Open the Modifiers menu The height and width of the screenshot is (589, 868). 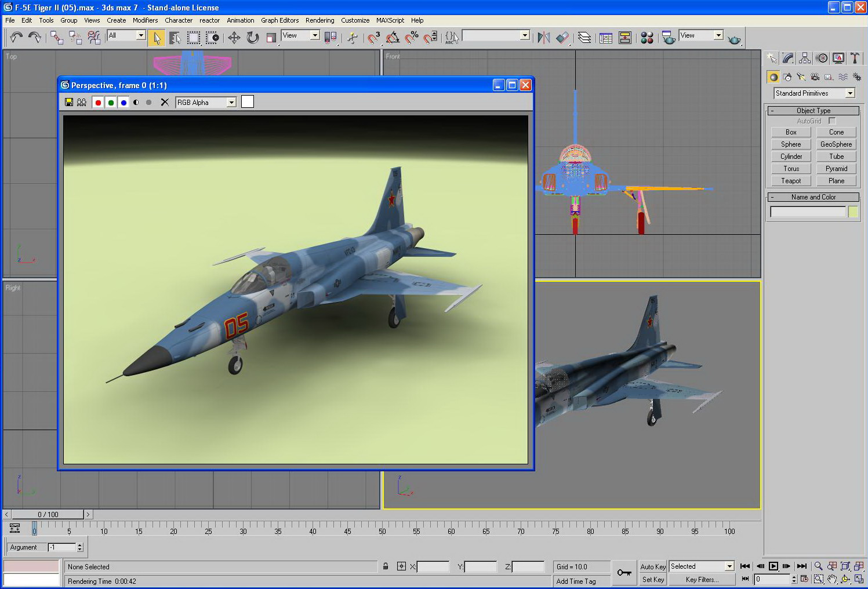click(x=145, y=20)
